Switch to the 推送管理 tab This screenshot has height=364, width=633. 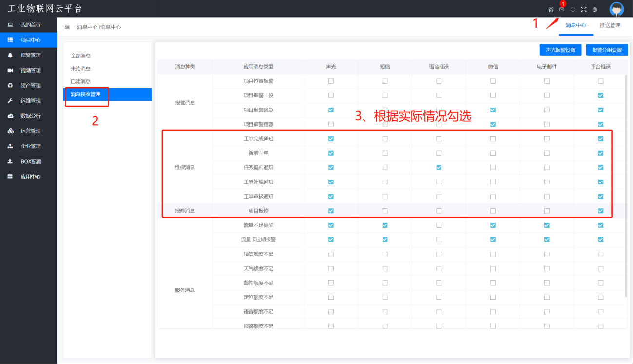[610, 25]
